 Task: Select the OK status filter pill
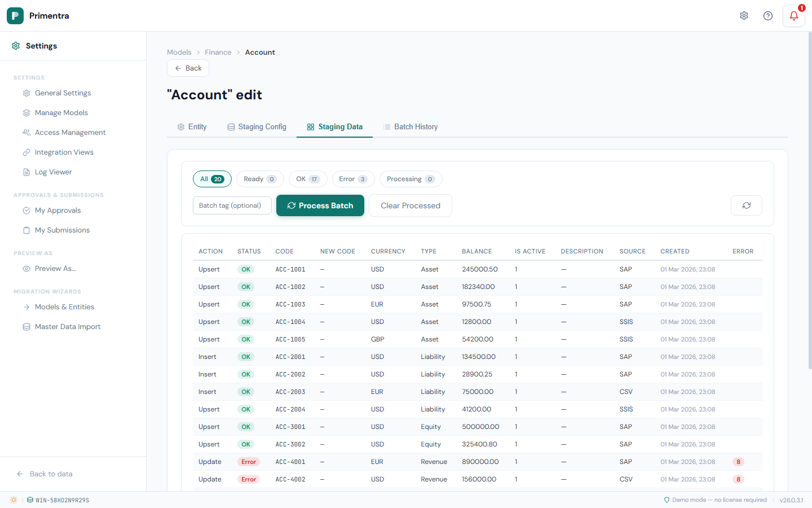click(x=307, y=179)
